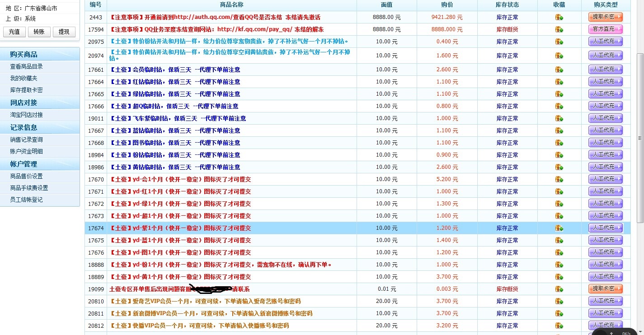This screenshot has width=644, height=335.
Task: Click the collect icon for item 17665
Action: click(x=559, y=94)
